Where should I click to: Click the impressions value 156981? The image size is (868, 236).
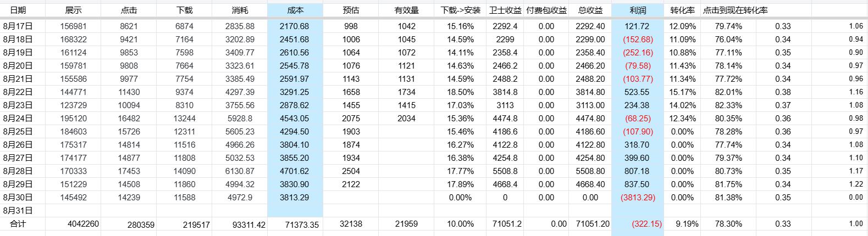(73, 26)
